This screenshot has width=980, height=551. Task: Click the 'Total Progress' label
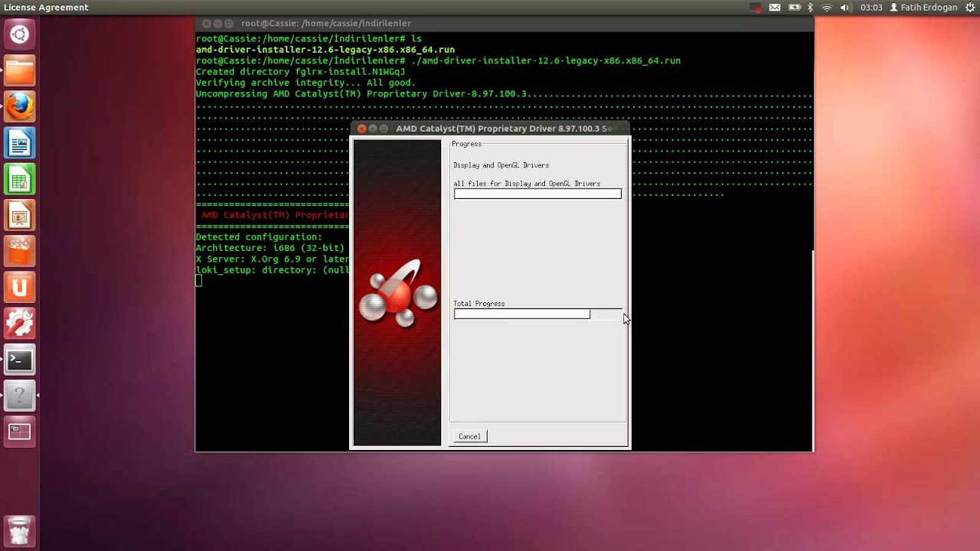479,304
